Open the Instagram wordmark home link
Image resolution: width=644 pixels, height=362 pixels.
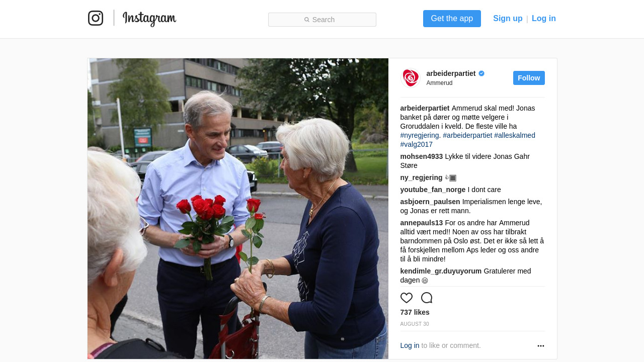click(149, 19)
